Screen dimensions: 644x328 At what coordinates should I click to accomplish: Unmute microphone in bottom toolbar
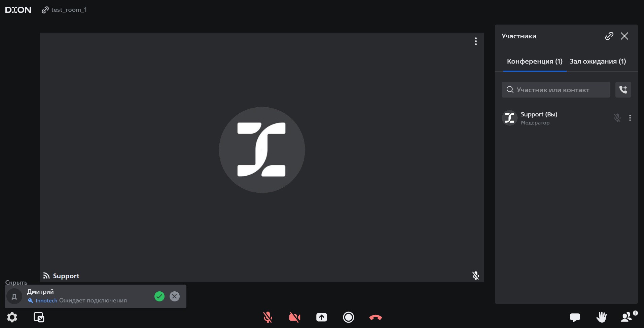pos(267,317)
